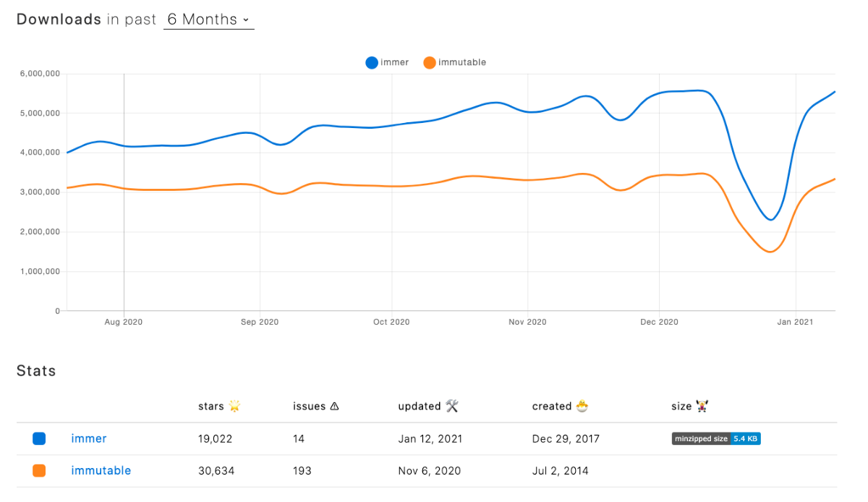Viewport: 868px width, 502px height.
Task: Click the warning icon in issues header
Action: tap(334, 407)
